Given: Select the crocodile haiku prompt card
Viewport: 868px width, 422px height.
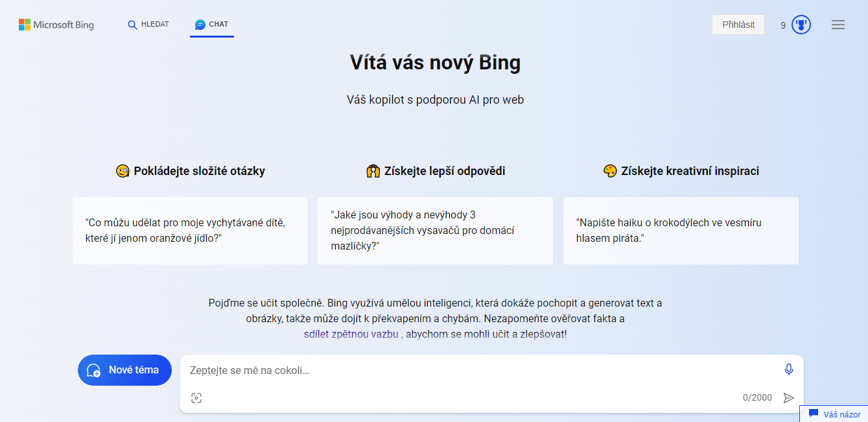Looking at the screenshot, I should click(681, 231).
